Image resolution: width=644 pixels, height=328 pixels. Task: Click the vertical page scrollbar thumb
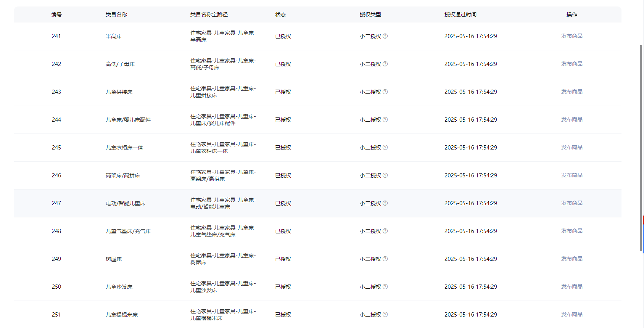coord(641,148)
